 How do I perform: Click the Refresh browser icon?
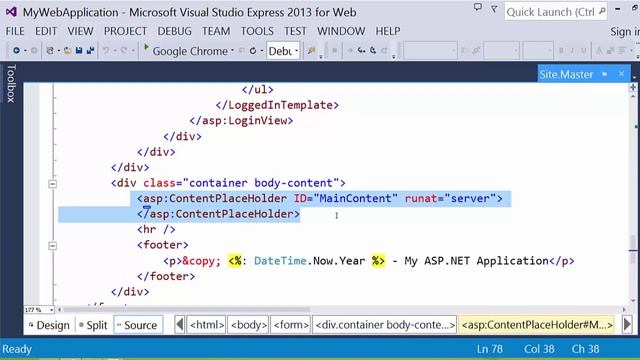[x=253, y=51]
